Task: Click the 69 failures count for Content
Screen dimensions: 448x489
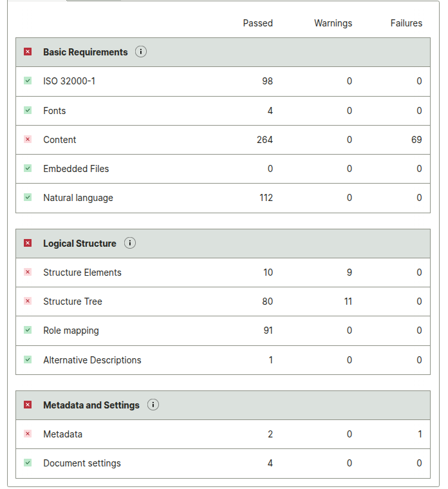Action: 416,140
